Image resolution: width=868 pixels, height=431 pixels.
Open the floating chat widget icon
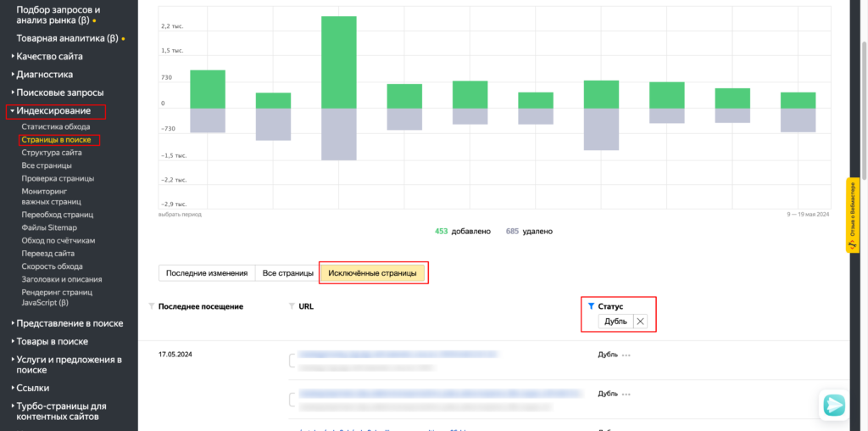click(x=834, y=404)
